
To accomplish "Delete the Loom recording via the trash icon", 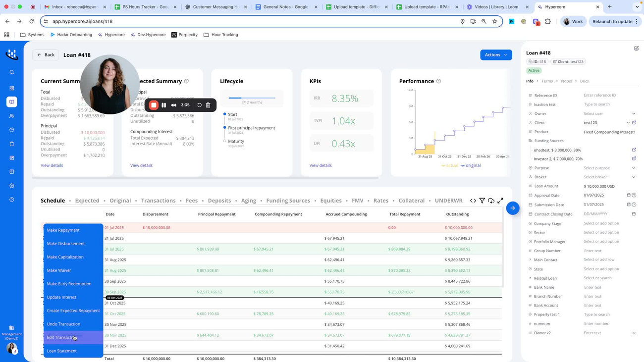I will (x=208, y=105).
